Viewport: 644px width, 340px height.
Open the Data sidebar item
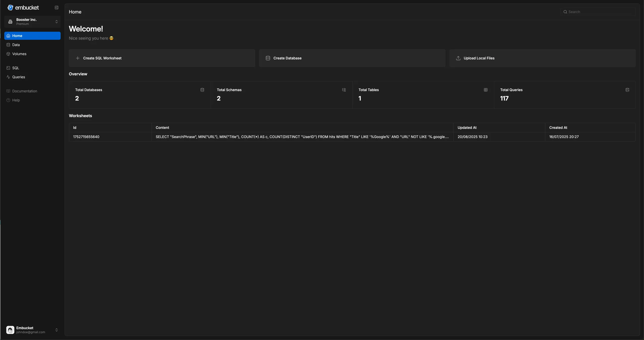32,45
